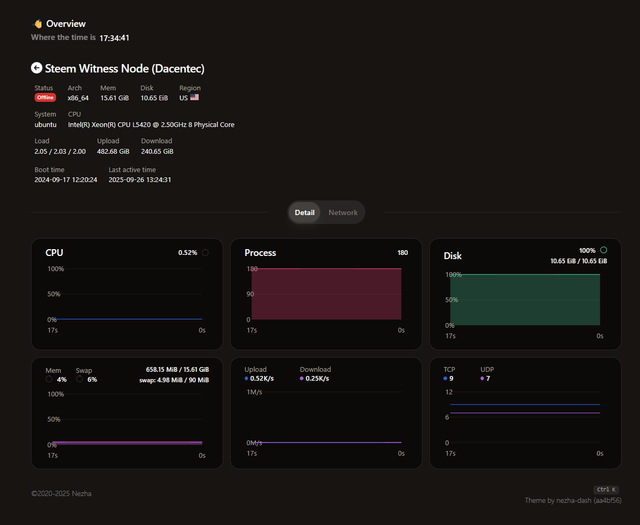The image size is (640, 525).
Task: Click the load 2.05 / 2.03 / 2.00 value
Action: click(x=60, y=151)
